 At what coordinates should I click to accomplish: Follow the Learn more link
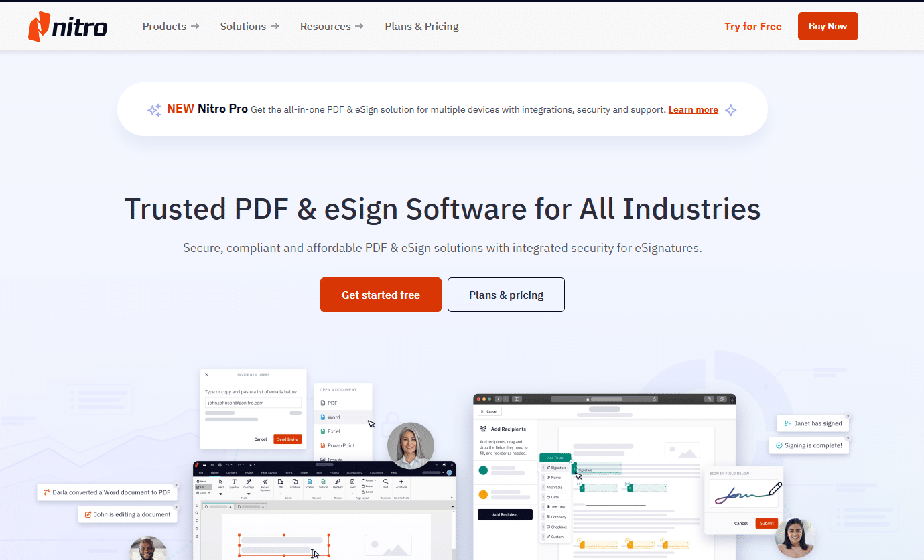694,109
